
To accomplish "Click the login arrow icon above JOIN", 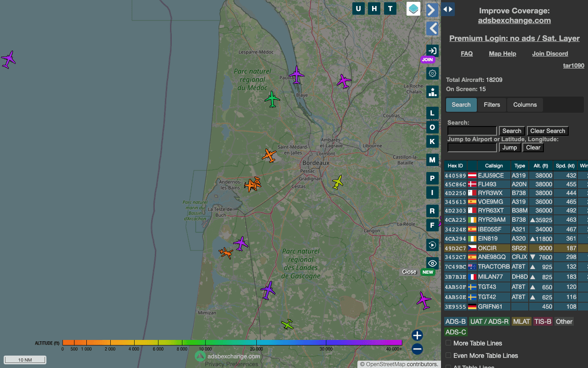I will pyautogui.click(x=432, y=51).
